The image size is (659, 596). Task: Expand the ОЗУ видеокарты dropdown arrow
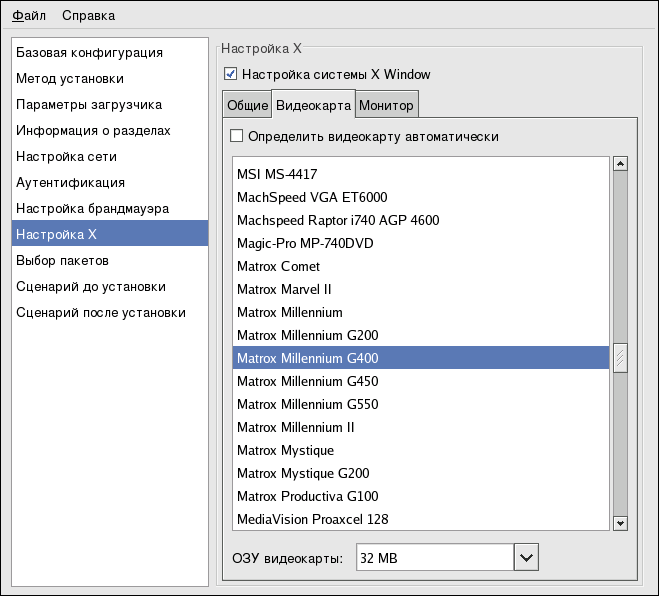(526, 556)
